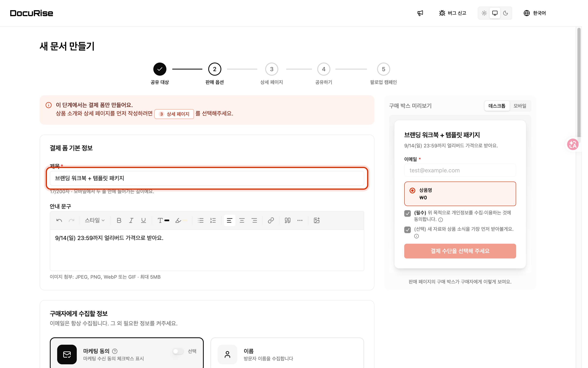Image resolution: width=588 pixels, height=368 pixels.
Task: Insert an image in the editor
Action: (317, 221)
